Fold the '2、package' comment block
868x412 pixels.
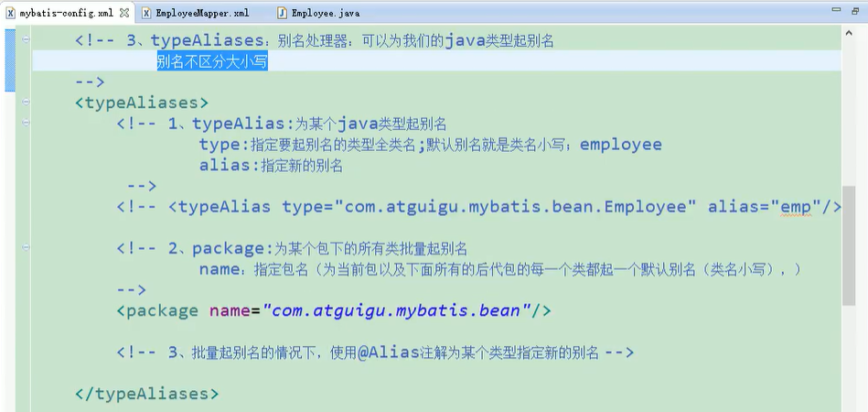pos(26,247)
